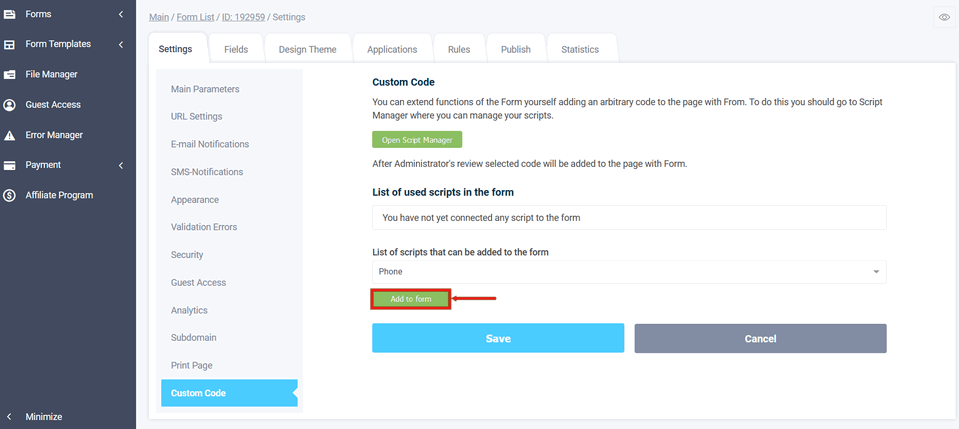The height and width of the screenshot is (429, 959).
Task: Collapse sidebar with Minimize arrow
Action: point(9,417)
